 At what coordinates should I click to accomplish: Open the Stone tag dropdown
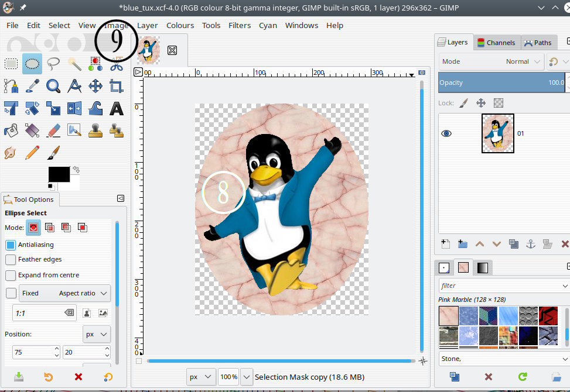(x=504, y=359)
